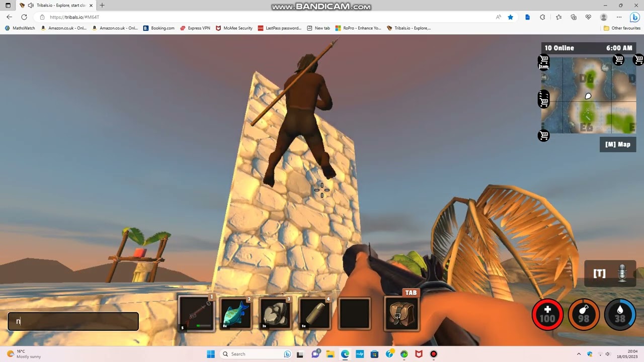Open LastPass password bookmark

pyautogui.click(x=280, y=28)
